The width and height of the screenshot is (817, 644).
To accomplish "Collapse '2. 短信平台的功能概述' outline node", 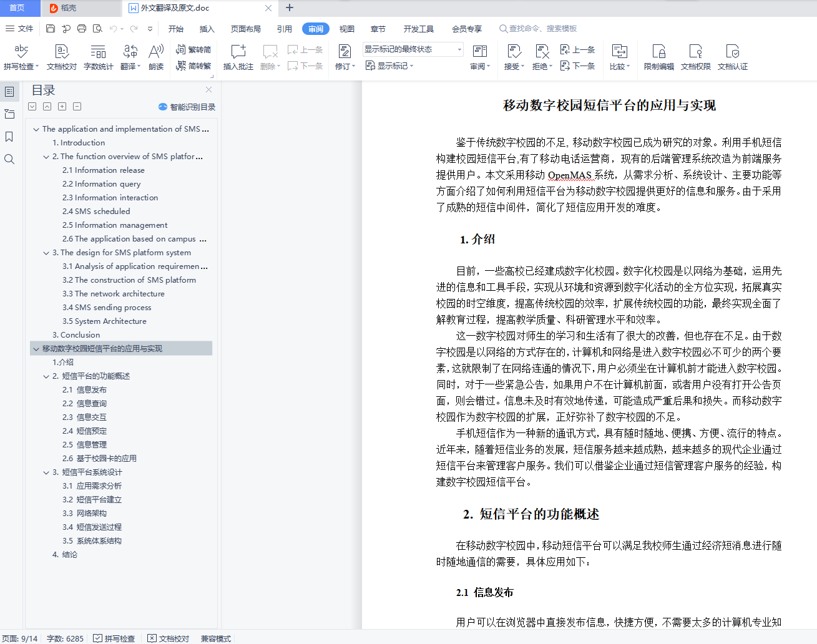I will tap(46, 376).
